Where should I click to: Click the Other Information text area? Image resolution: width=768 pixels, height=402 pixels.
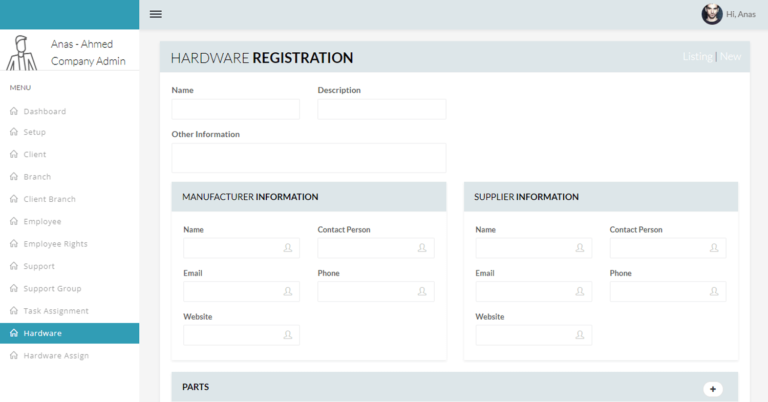[x=308, y=157]
